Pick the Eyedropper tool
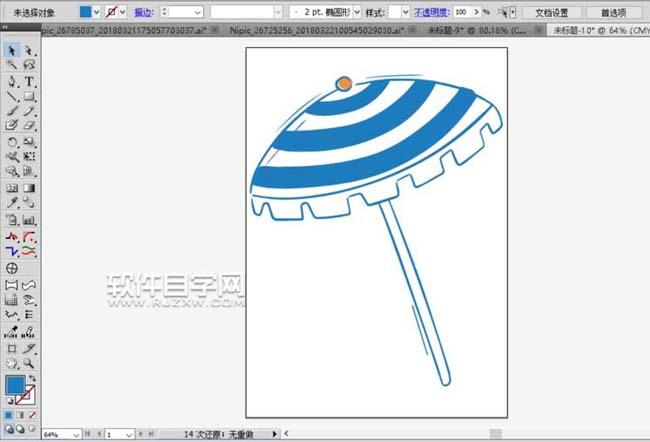Viewport: 650px width, 442px height. (12, 203)
